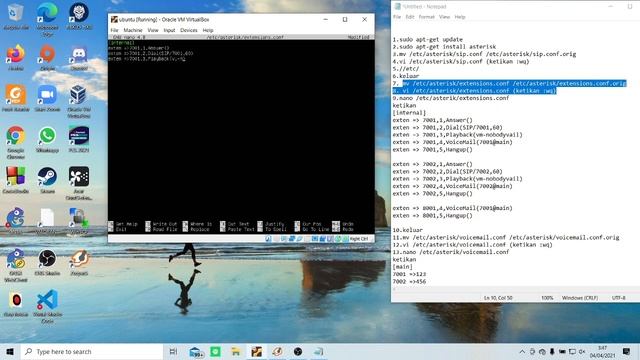Open the notification center icon
640x360 pixels.
[627, 351]
